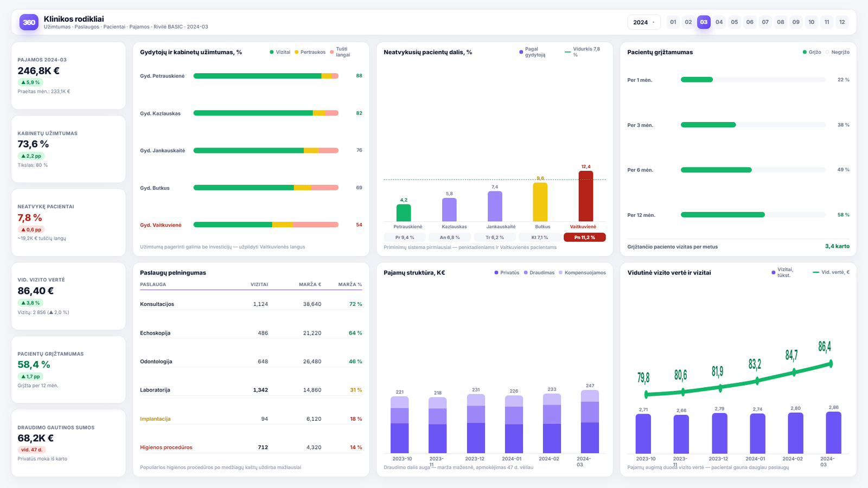Open the Draudimo gautinos sumos card
This screenshot has height=488, width=868.
click(x=68, y=443)
